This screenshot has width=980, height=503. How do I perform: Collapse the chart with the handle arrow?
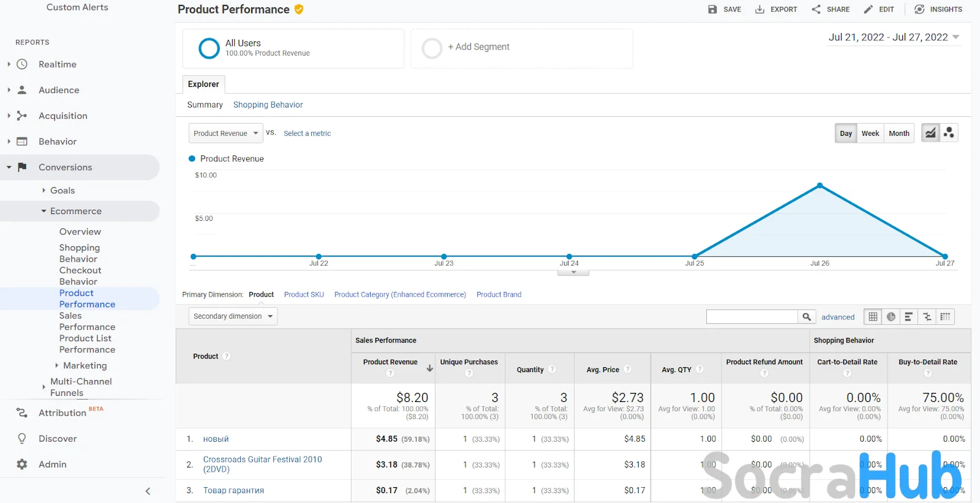(573, 273)
